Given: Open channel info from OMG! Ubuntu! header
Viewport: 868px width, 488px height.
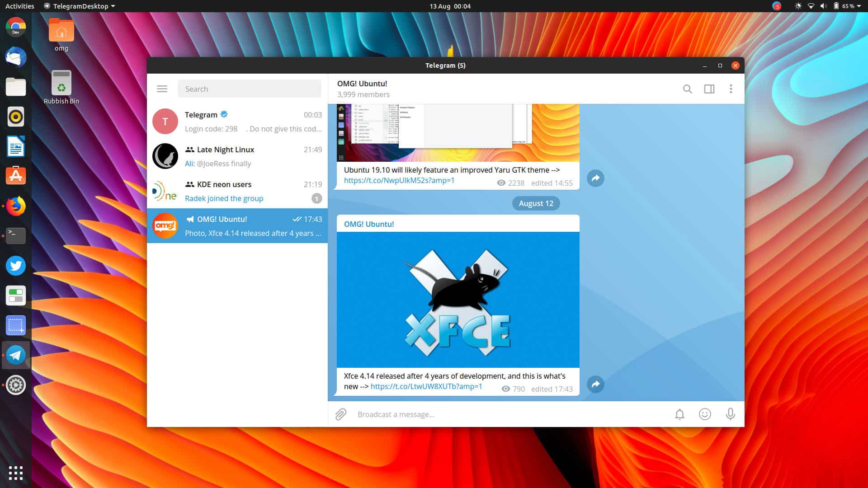Looking at the screenshot, I should 362,84.
